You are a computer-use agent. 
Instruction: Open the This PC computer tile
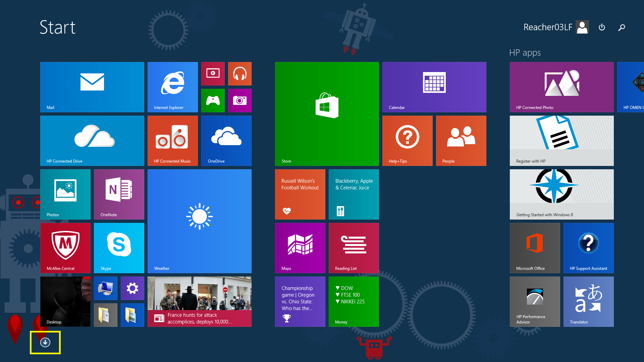click(x=106, y=288)
